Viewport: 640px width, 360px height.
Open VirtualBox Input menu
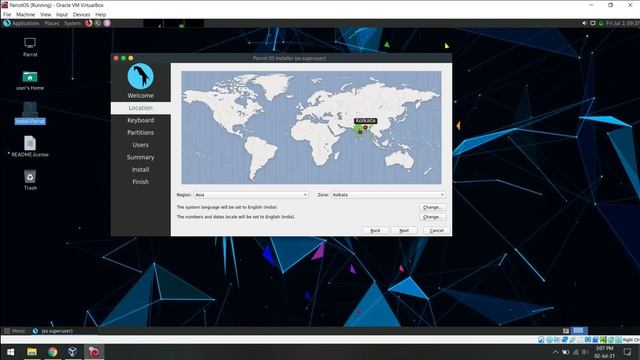pos(62,14)
